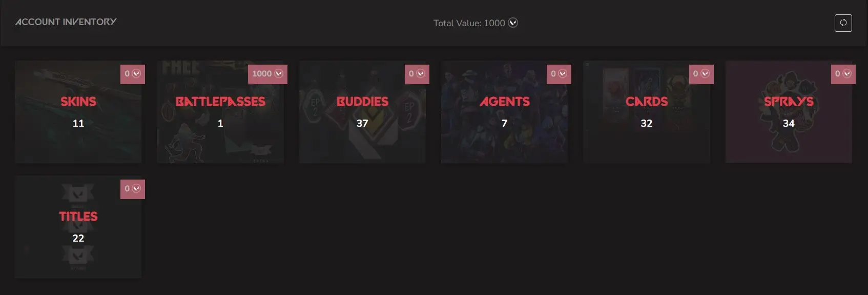Image resolution: width=868 pixels, height=295 pixels.
Task: Click the Account Inventory heading
Action: [x=66, y=22]
